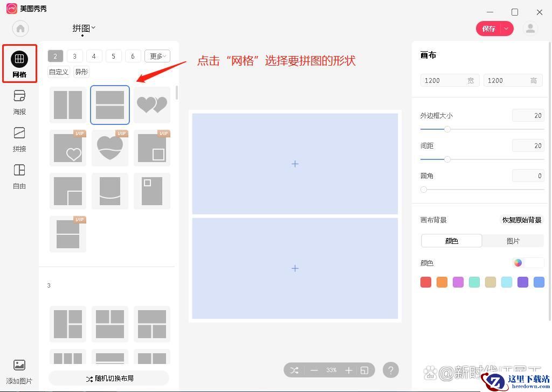Click 恢复原始背景 restore background
Screen dimensions: 552x392
522,220
